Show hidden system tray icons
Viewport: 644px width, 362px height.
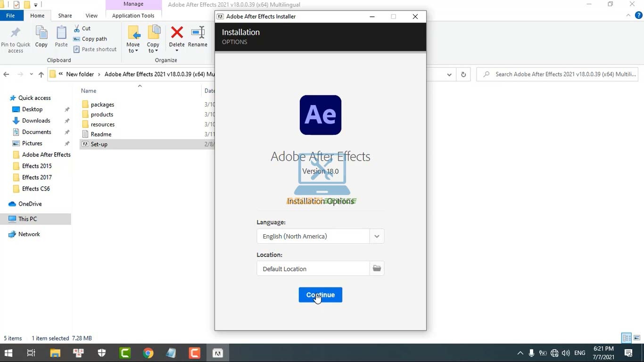pos(520,353)
